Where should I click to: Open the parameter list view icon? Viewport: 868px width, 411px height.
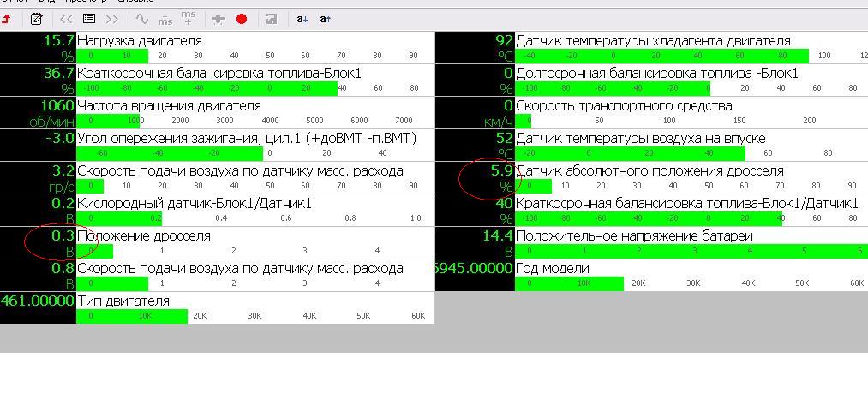click(88, 20)
